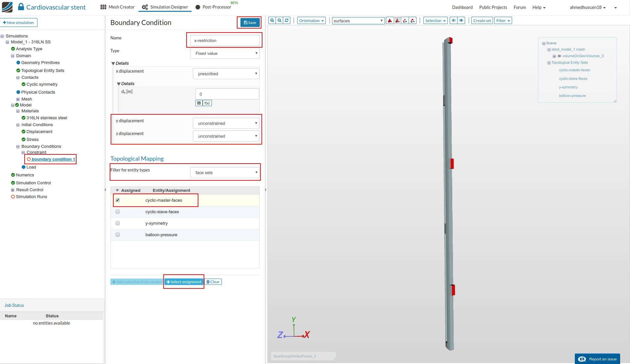The width and height of the screenshot is (630, 364).
Task: Open Simulation Runs item
Action: coord(29,197)
